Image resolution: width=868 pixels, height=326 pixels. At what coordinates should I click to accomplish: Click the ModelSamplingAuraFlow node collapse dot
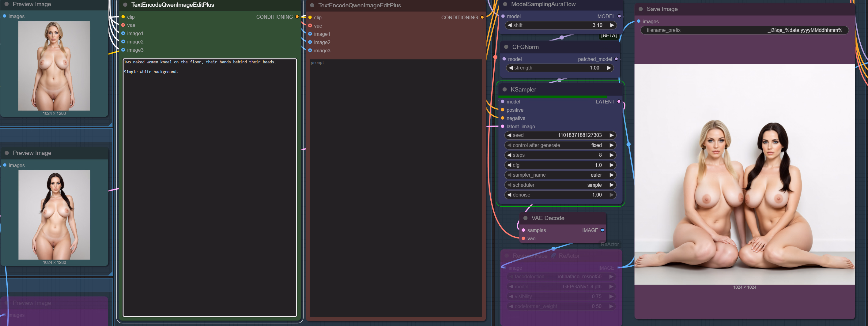point(505,4)
